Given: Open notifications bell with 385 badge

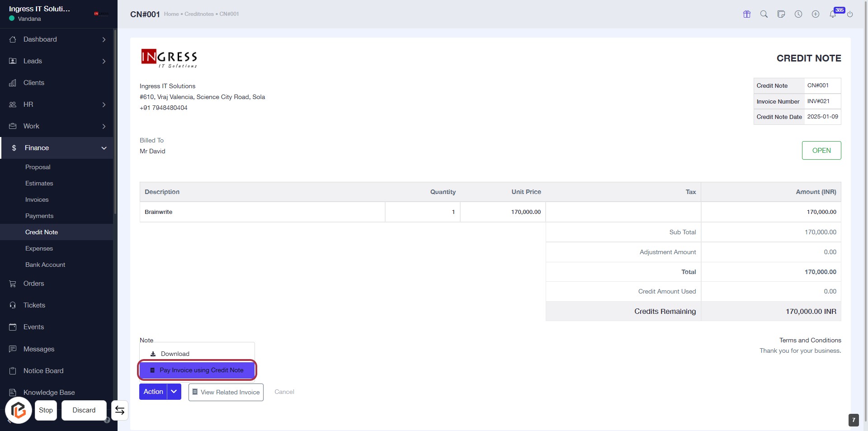Looking at the screenshot, I should pos(833,14).
